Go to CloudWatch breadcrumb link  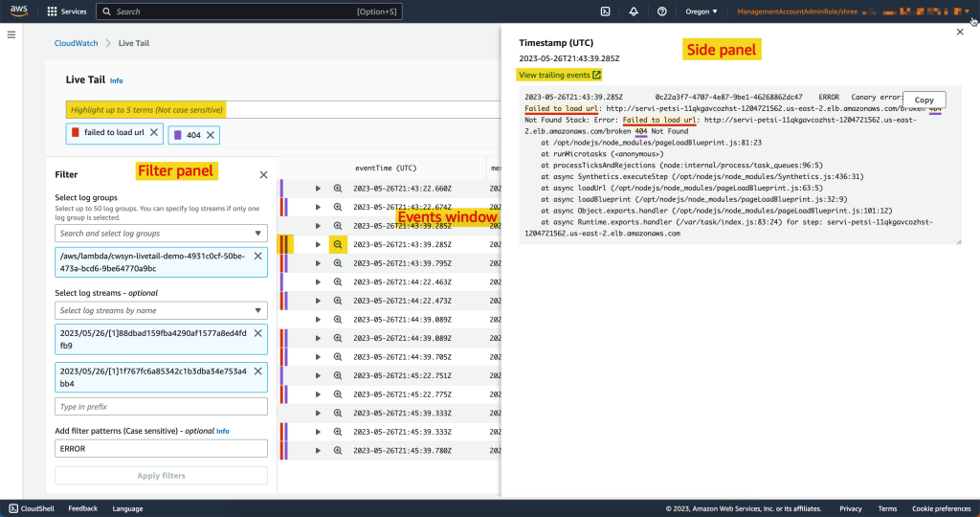tap(78, 43)
